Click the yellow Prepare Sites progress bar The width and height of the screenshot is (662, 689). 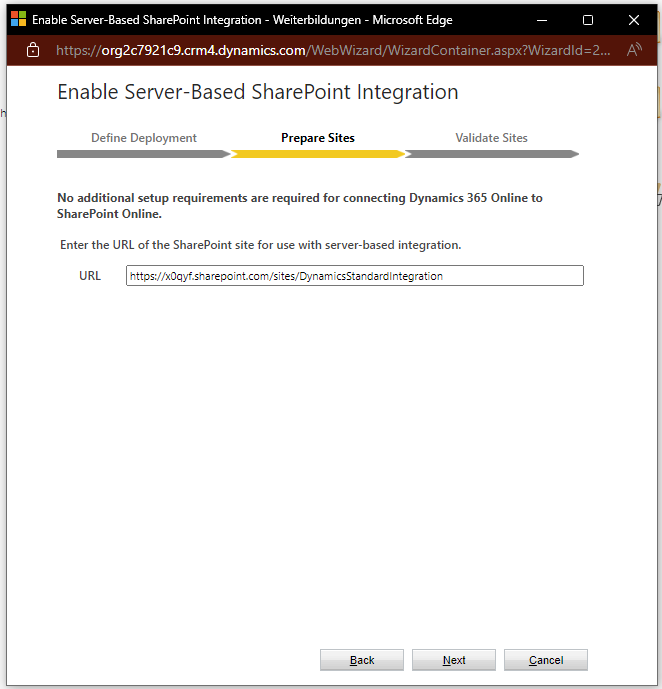click(x=318, y=154)
